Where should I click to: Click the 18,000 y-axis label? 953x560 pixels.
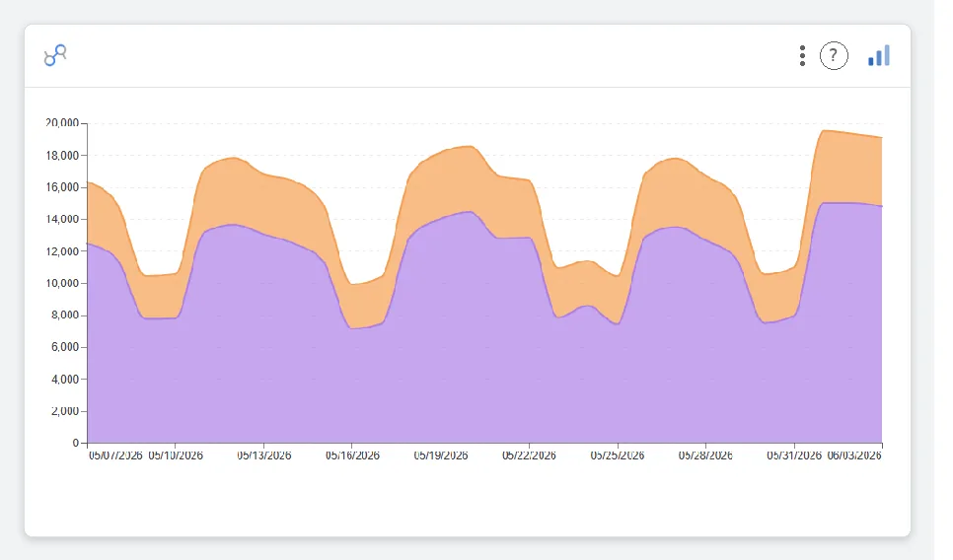coord(62,156)
